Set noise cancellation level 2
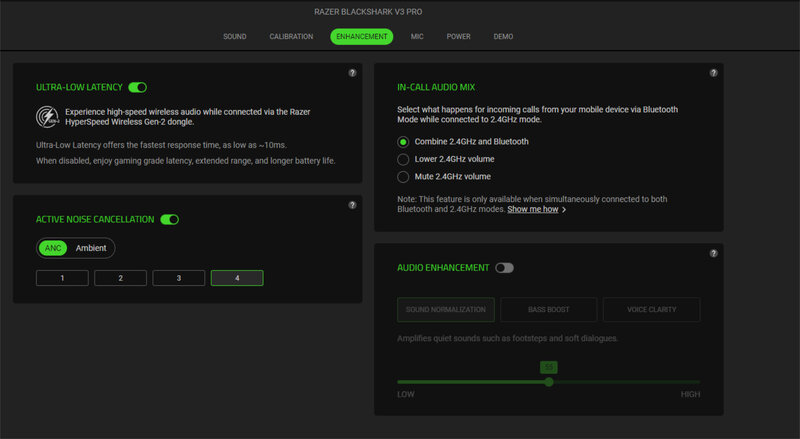 [120, 278]
